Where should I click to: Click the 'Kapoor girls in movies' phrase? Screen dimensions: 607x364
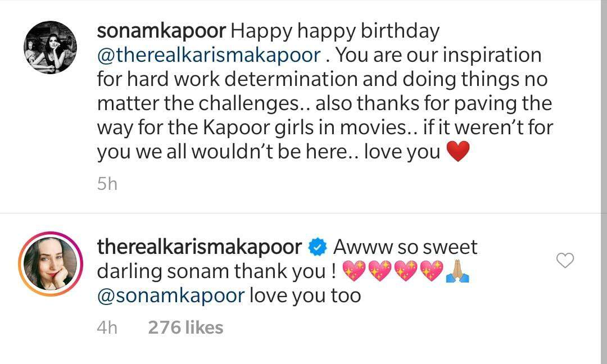[x=304, y=128]
